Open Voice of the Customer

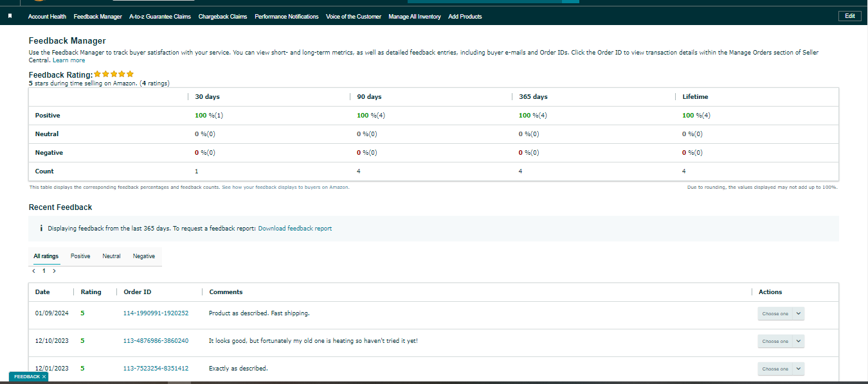click(354, 17)
